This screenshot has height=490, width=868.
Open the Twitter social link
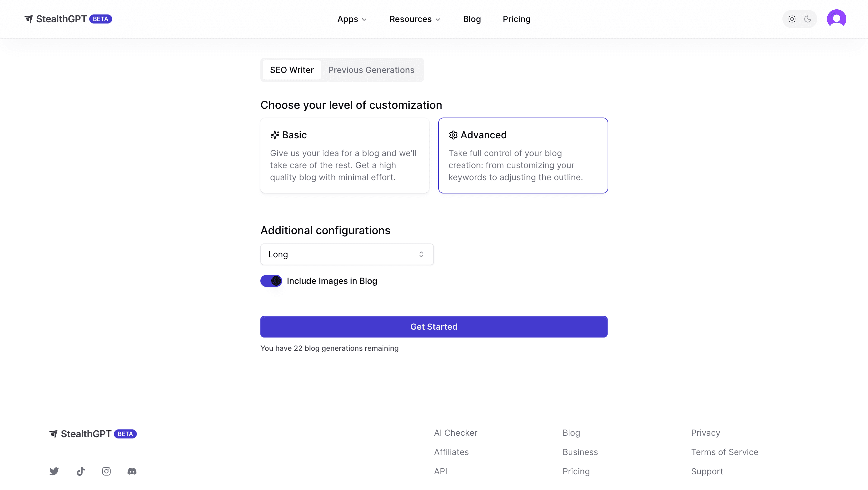[54, 471]
